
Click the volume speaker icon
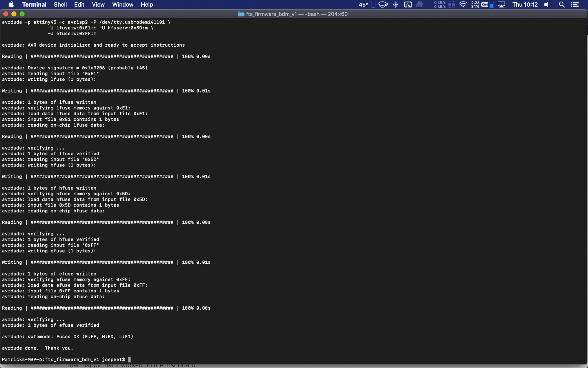(546, 5)
